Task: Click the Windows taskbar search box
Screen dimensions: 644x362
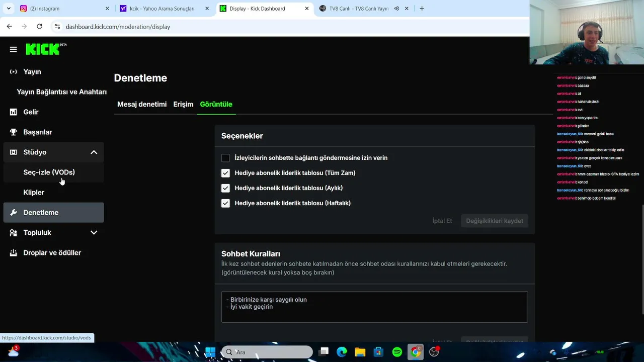Action: click(267, 352)
